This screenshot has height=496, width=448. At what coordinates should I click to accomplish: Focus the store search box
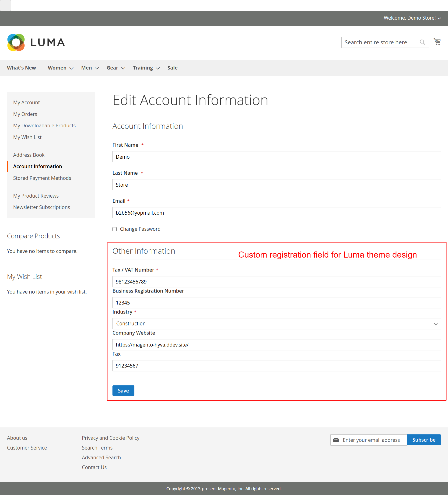[x=379, y=42]
